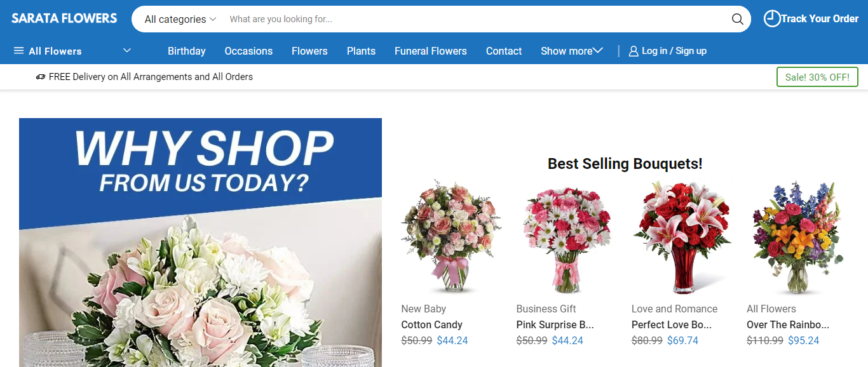The height and width of the screenshot is (367, 868).
Task: Expand the All Flowers chevron menu
Action: pos(127,50)
